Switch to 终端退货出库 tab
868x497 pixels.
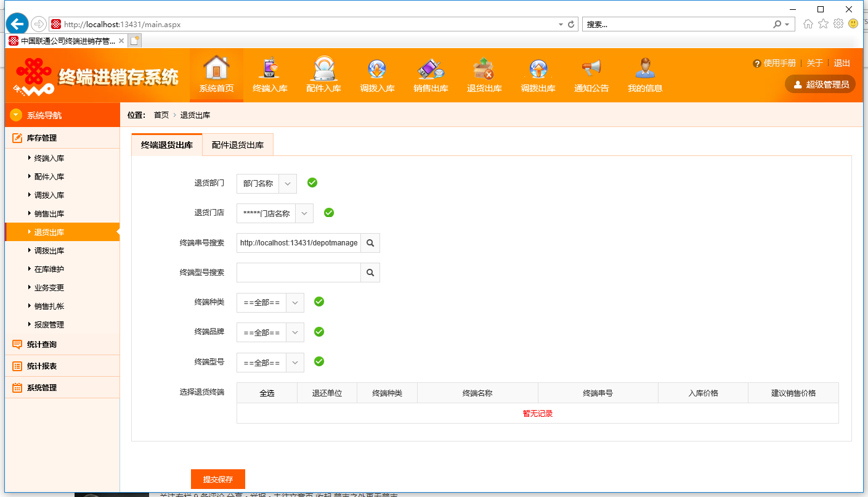(167, 145)
